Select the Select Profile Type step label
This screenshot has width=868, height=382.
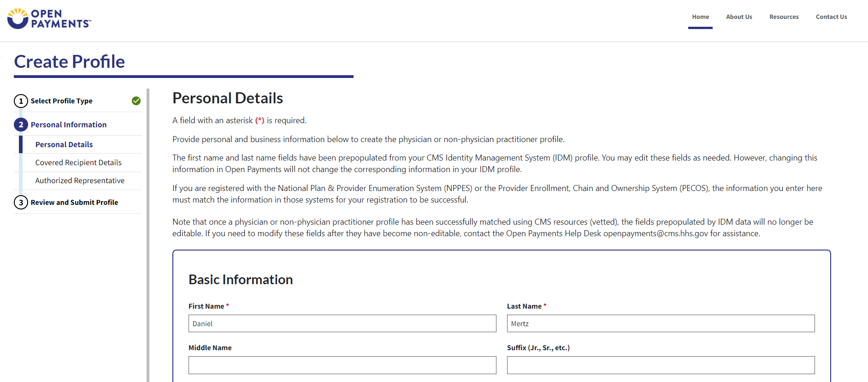(61, 101)
